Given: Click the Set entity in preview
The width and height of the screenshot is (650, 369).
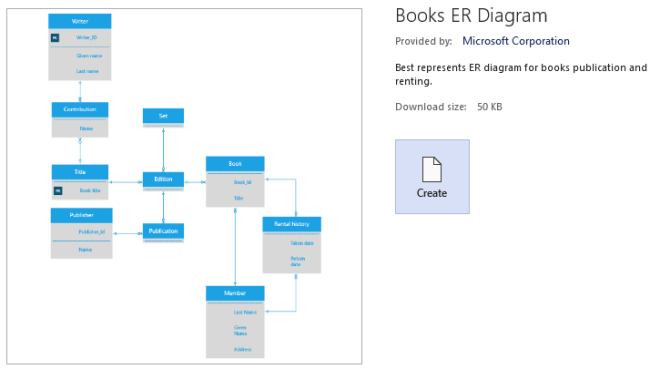Looking at the screenshot, I should click(x=163, y=118).
